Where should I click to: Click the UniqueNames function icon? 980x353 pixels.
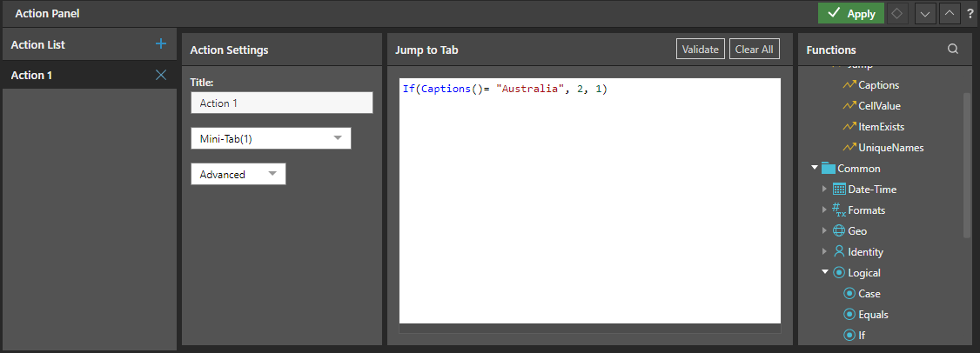(849, 148)
